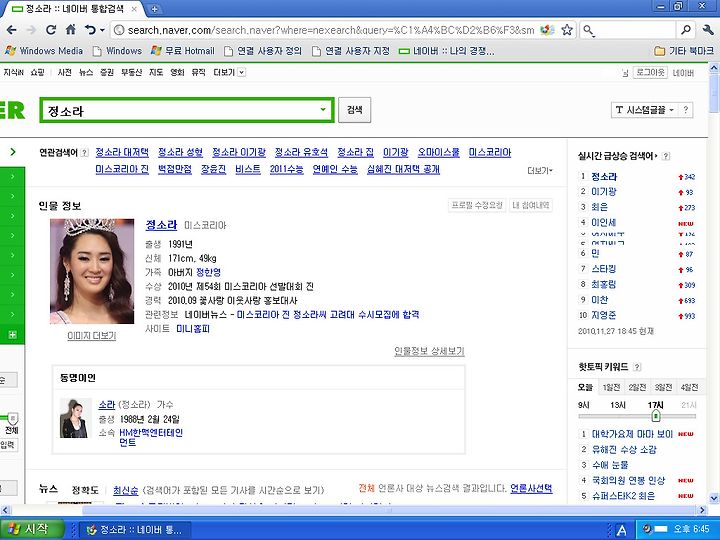Open 기타 북마크 folder
The height and width of the screenshot is (540, 720).
(x=684, y=51)
